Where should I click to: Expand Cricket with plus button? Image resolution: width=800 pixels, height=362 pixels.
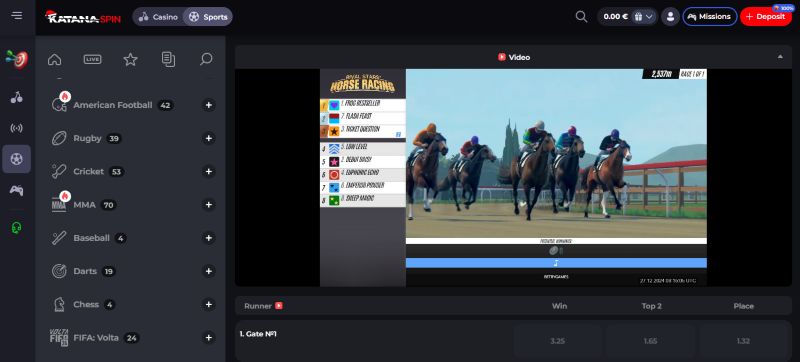tap(208, 171)
